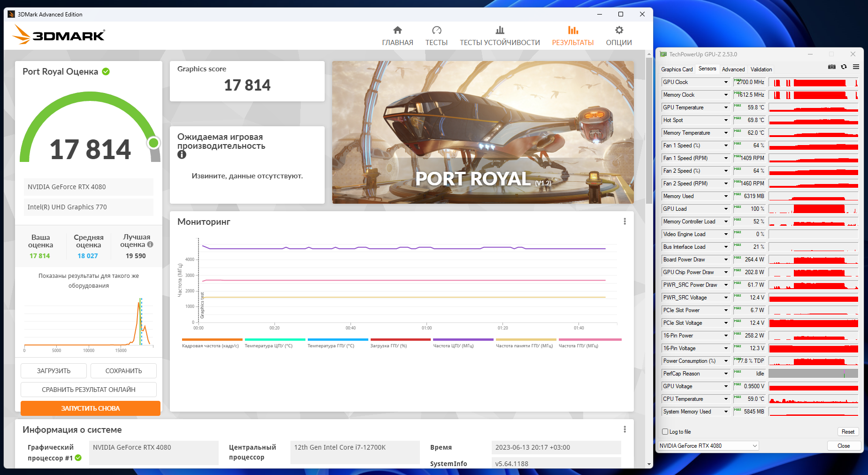Viewport: 868px width, 475px height.
Task: Click Close button in GPU-Z
Action: pyautogui.click(x=844, y=446)
